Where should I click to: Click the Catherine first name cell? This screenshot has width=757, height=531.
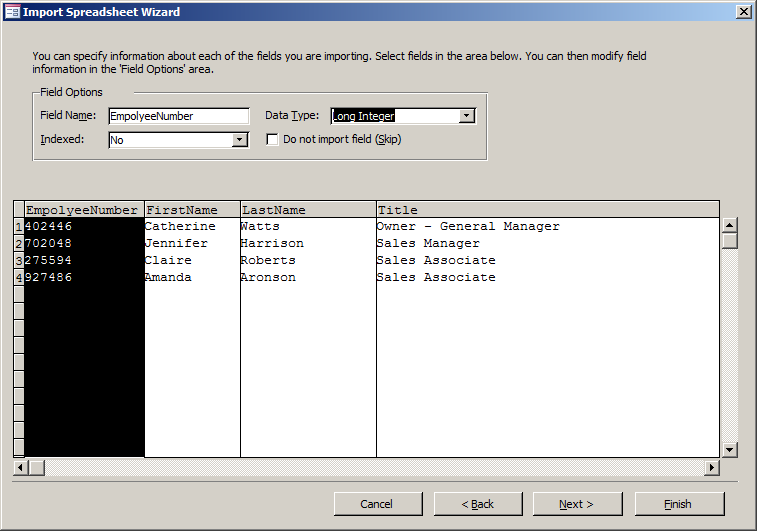[x=192, y=226]
